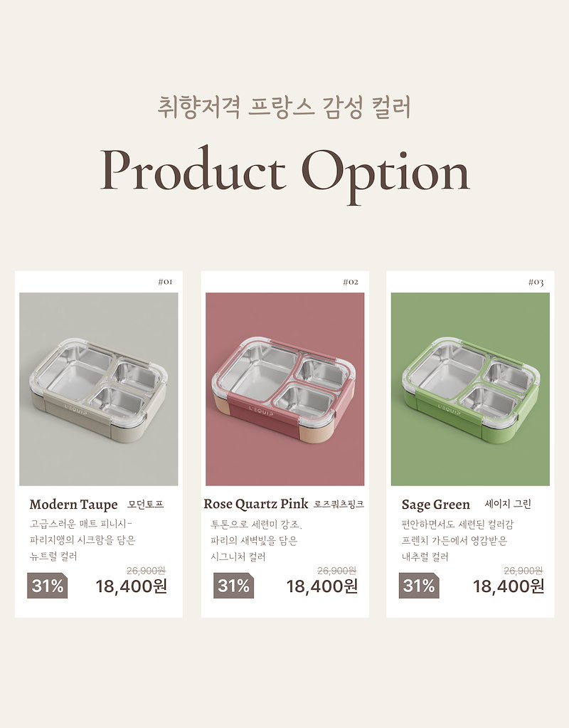Select the Rose Quartz Pink lunch box image
Screen dimensions: 569x728
pos(284,389)
